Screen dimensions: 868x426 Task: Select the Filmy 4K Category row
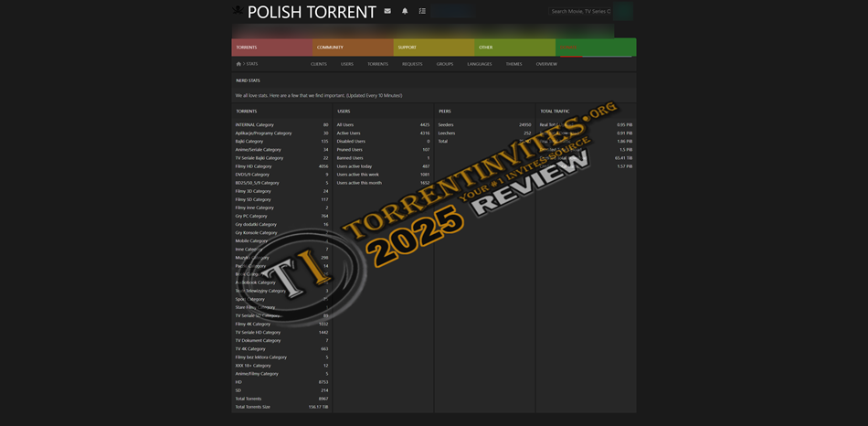pos(281,324)
